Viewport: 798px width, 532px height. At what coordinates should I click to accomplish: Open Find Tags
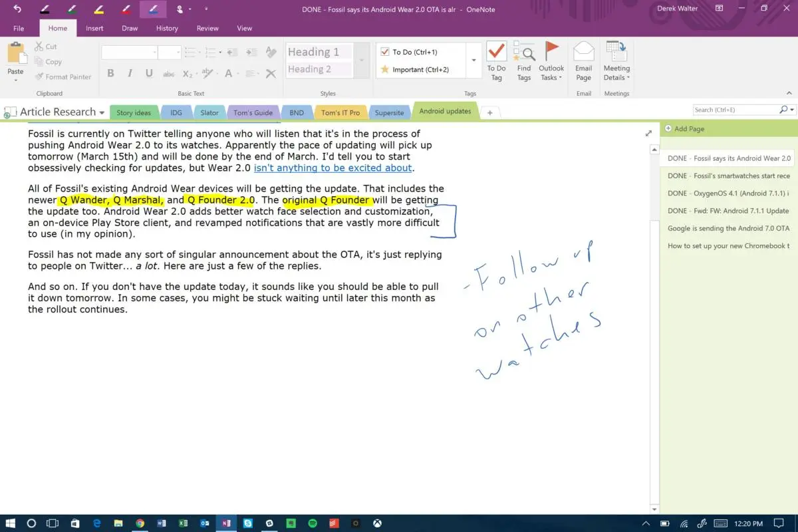pos(524,61)
